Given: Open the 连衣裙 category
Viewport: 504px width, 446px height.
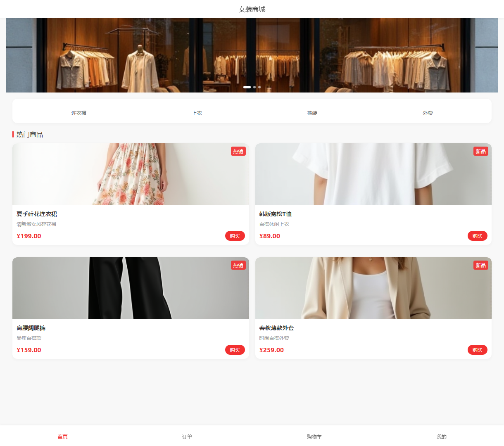Looking at the screenshot, I should click(78, 113).
